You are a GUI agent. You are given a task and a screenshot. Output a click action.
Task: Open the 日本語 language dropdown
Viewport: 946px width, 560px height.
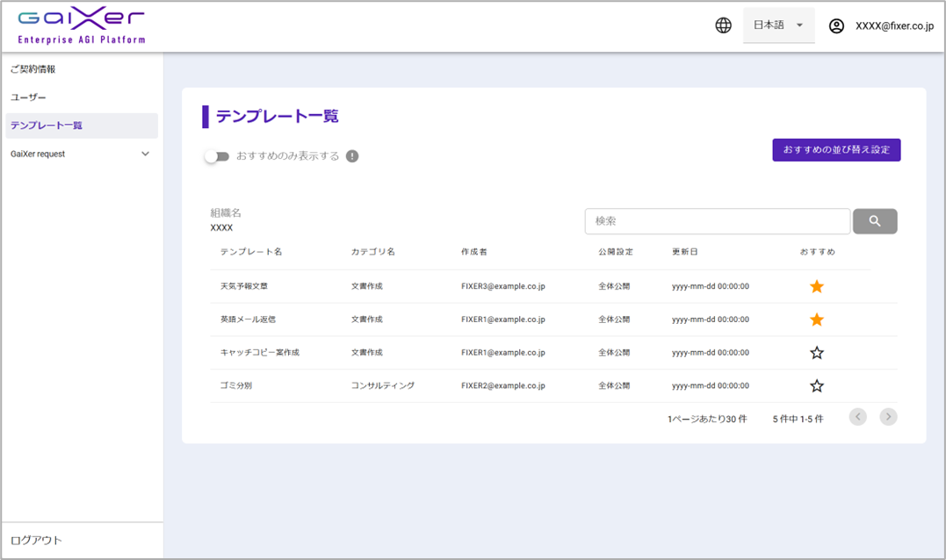click(778, 25)
